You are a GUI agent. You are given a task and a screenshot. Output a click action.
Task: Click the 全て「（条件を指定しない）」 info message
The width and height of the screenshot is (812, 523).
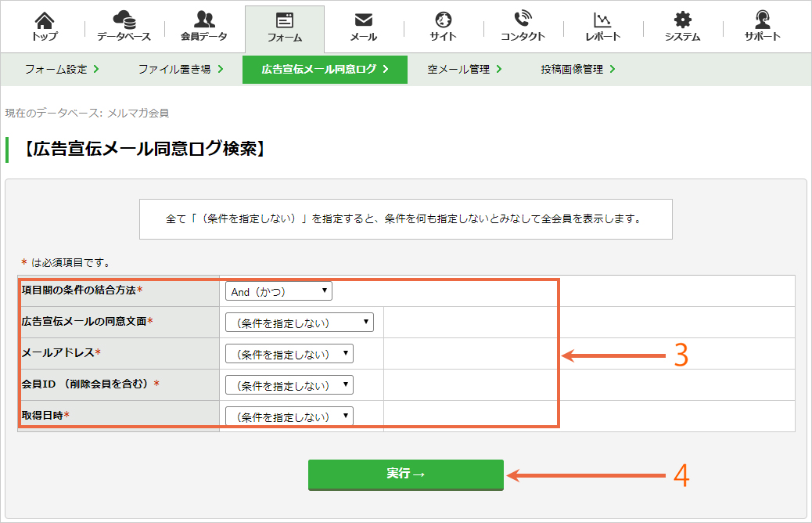pos(405,219)
